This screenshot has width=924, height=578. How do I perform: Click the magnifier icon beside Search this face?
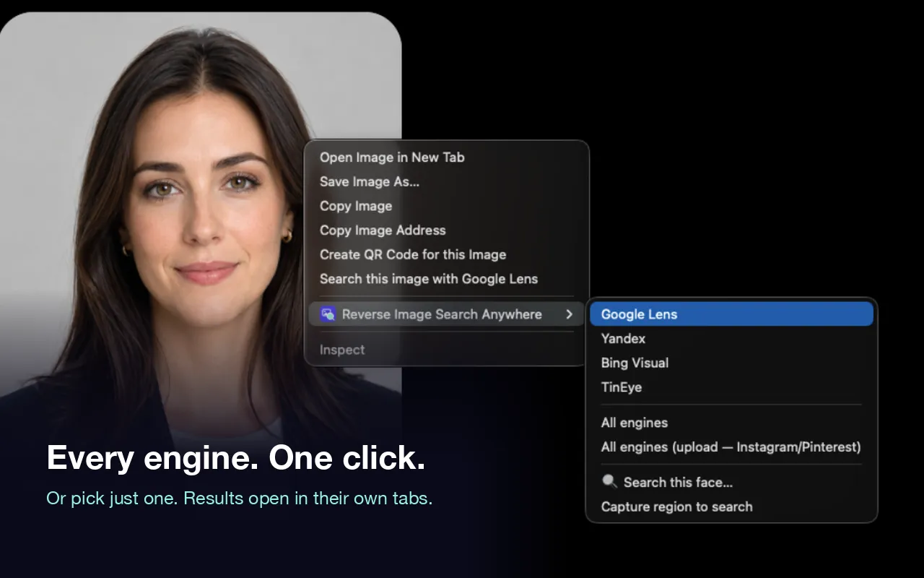click(x=609, y=482)
